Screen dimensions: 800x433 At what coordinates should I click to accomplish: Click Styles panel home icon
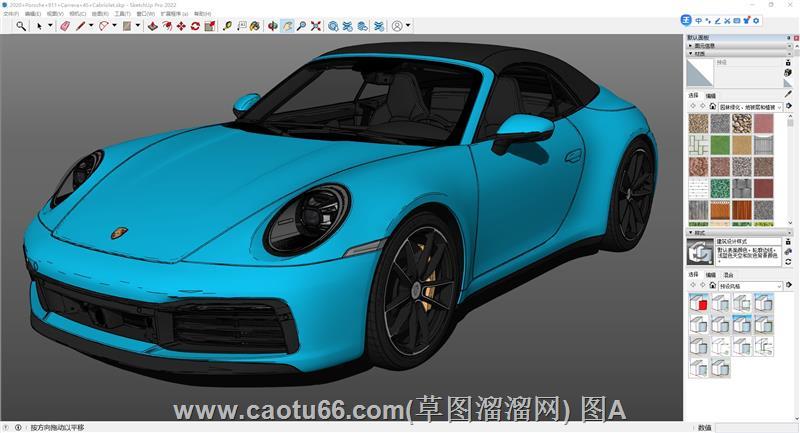click(713, 285)
